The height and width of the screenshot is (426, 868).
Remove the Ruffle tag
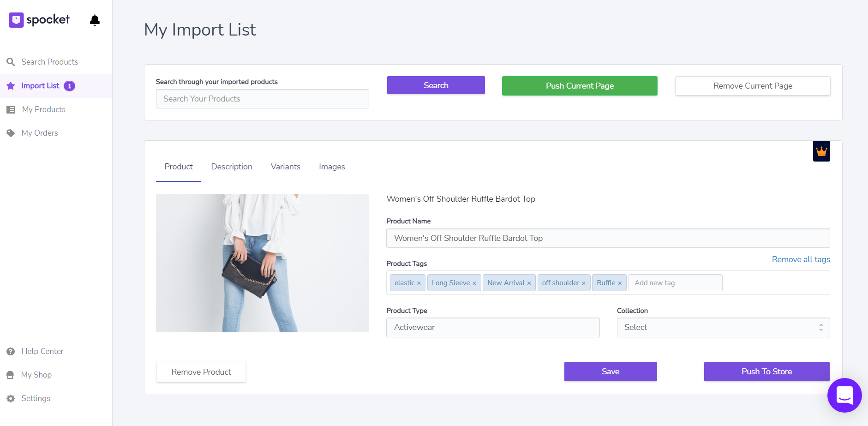(x=620, y=283)
